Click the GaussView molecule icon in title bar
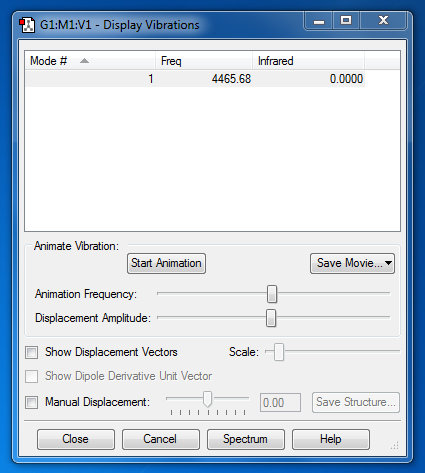This screenshot has height=473, width=425. (x=27, y=25)
